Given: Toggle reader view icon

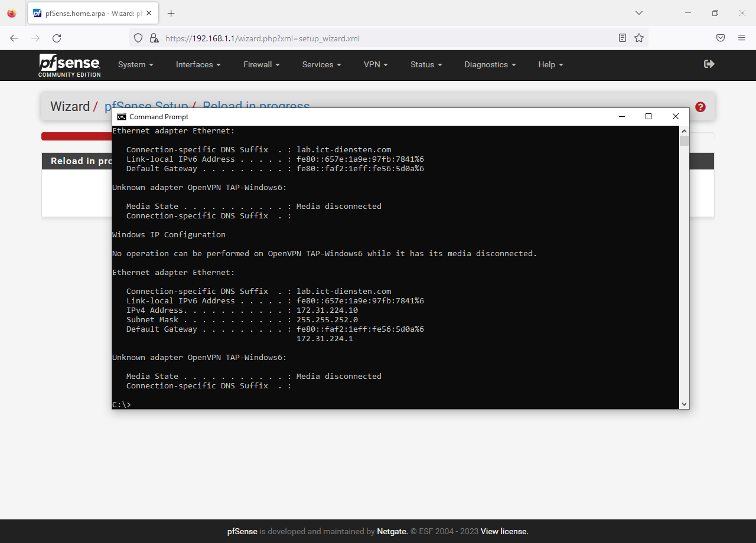Looking at the screenshot, I should (x=623, y=38).
